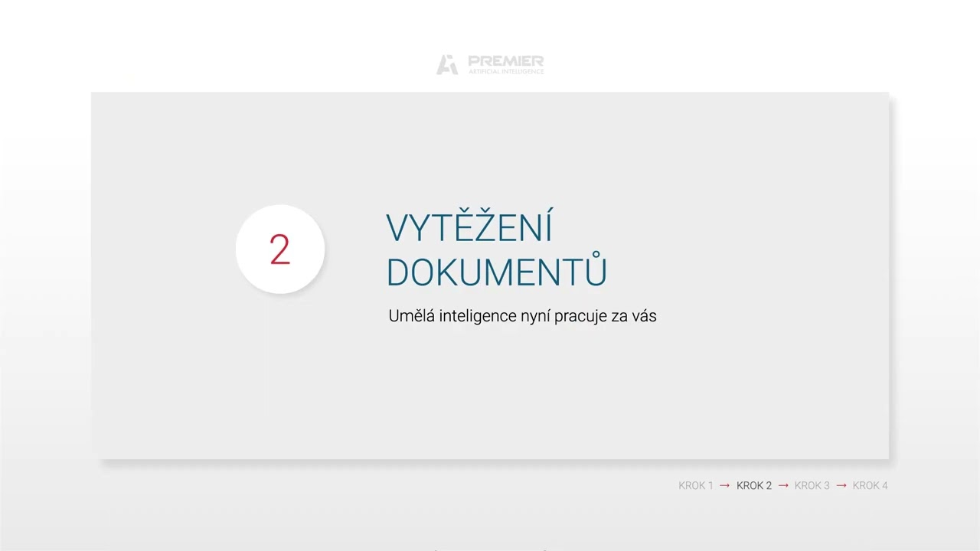Image resolution: width=980 pixels, height=551 pixels.
Task: Click the text "Umělá inteligence nyní pracuje za vás"
Action: click(x=522, y=316)
